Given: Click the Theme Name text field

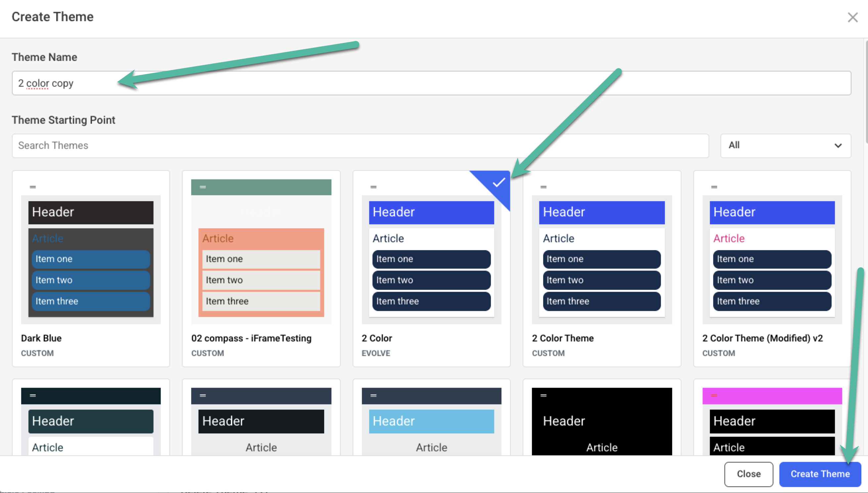Looking at the screenshot, I should (431, 83).
